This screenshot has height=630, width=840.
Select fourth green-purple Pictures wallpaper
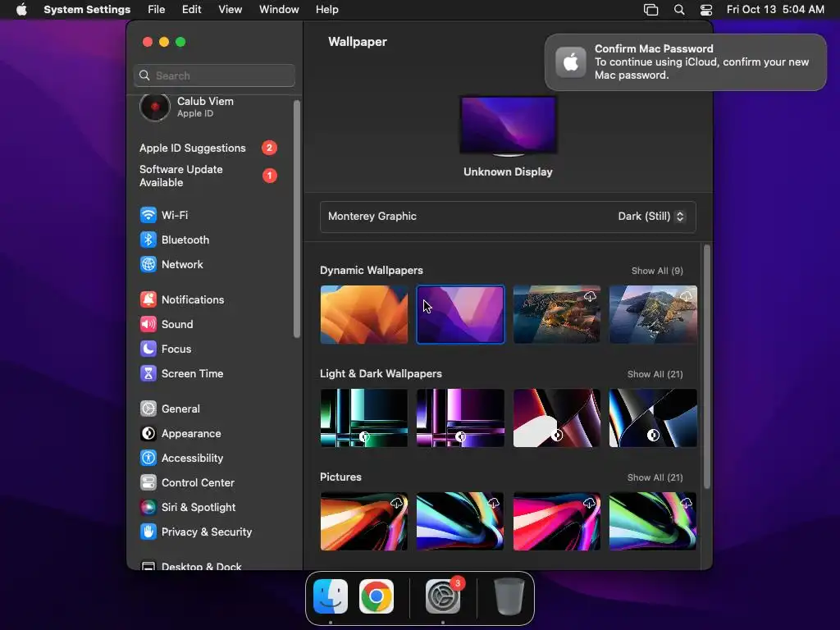pyautogui.click(x=653, y=521)
